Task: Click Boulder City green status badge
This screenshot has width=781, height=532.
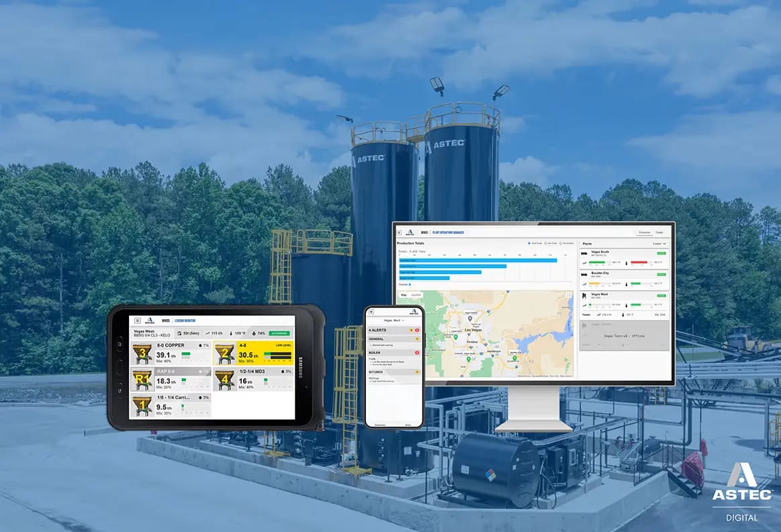Action: (x=661, y=275)
